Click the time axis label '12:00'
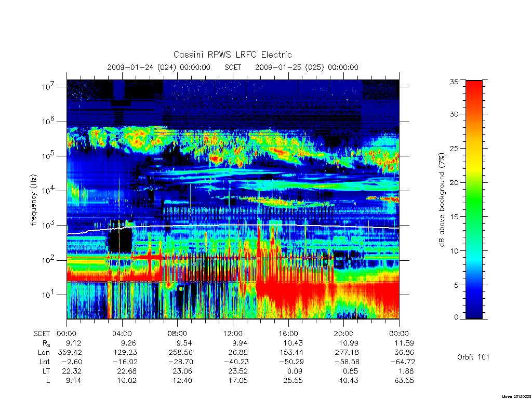 coord(233,334)
